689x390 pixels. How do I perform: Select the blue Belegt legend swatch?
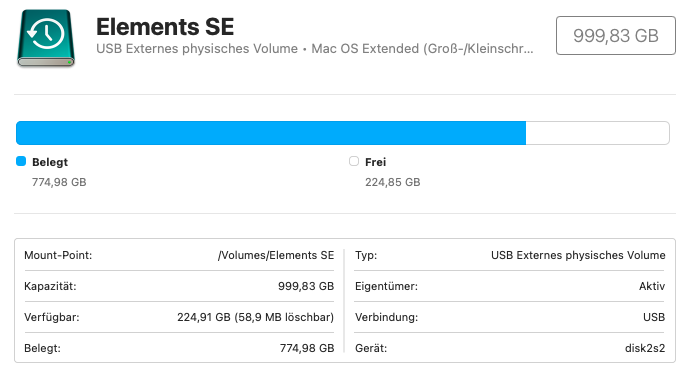point(21,161)
